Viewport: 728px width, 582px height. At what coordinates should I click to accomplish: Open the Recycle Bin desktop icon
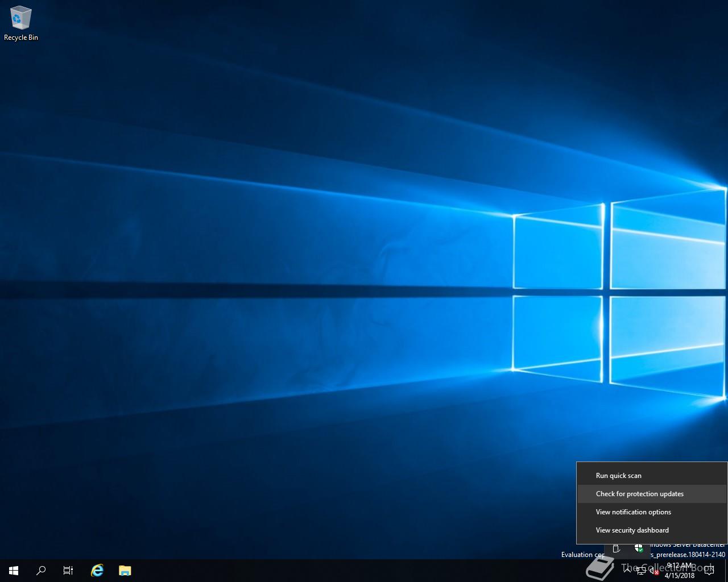[x=21, y=24]
